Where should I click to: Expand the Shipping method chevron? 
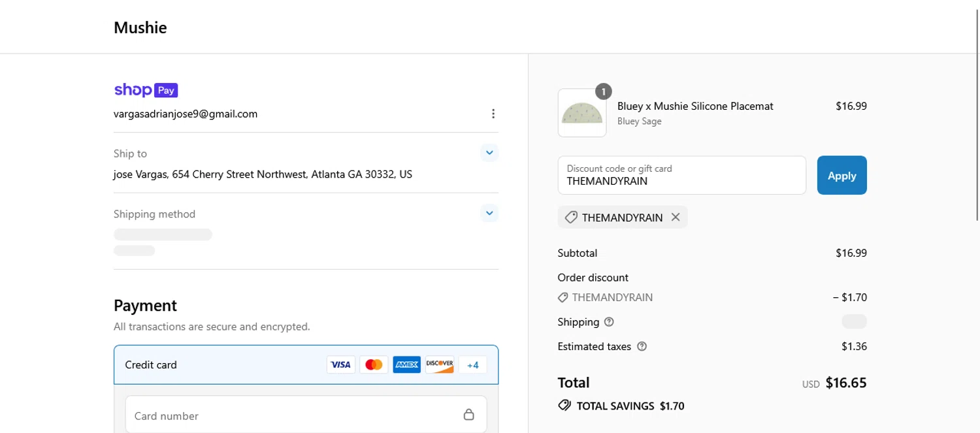click(x=489, y=213)
